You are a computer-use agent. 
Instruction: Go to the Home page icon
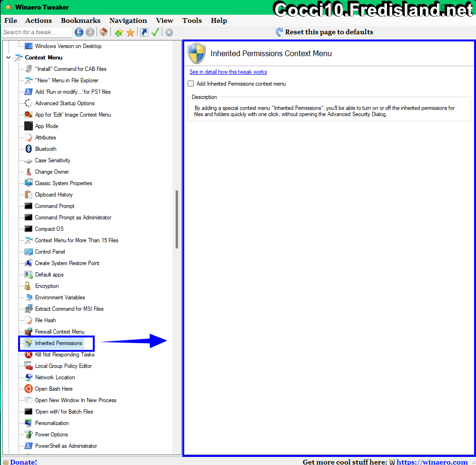click(x=103, y=32)
